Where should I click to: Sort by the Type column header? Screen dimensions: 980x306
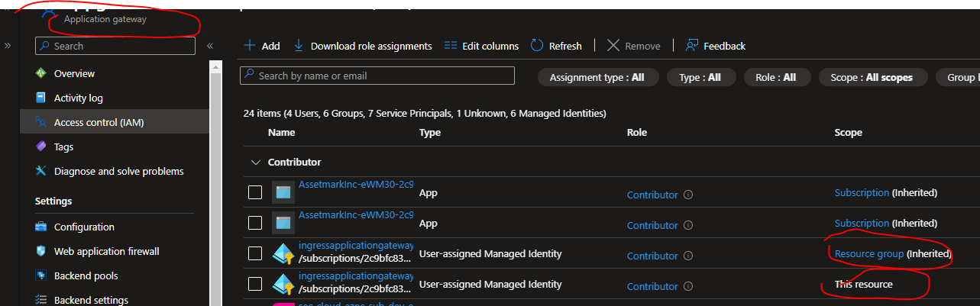[x=430, y=132]
